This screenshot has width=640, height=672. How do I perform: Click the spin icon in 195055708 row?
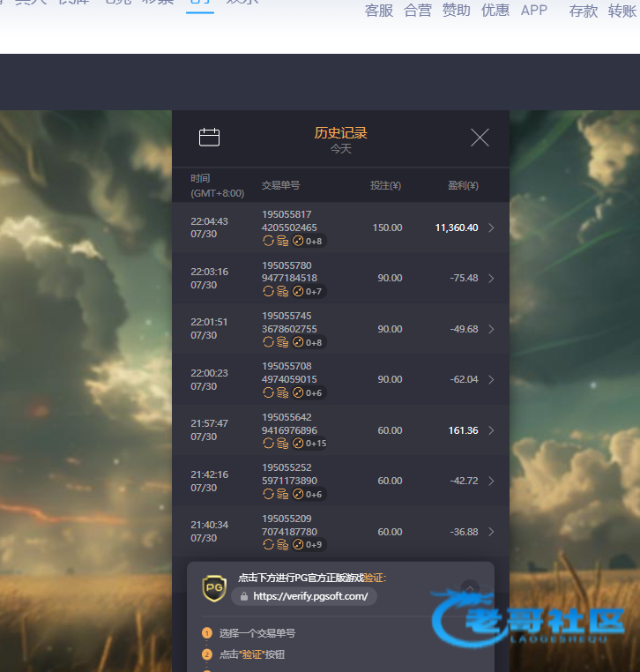[x=268, y=393]
